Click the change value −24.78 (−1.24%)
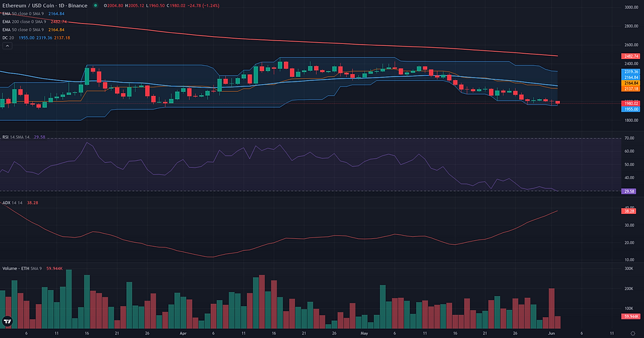Image resolution: width=644 pixels, height=338 pixels. point(204,6)
